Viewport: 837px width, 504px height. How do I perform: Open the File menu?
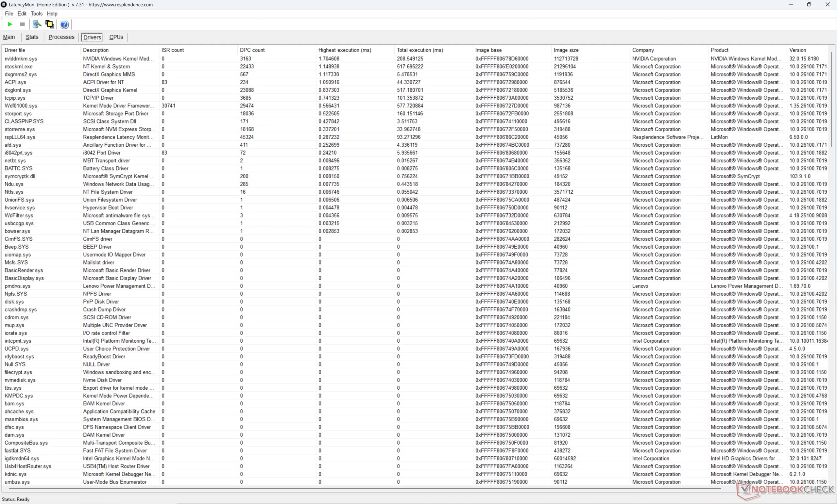[9, 14]
